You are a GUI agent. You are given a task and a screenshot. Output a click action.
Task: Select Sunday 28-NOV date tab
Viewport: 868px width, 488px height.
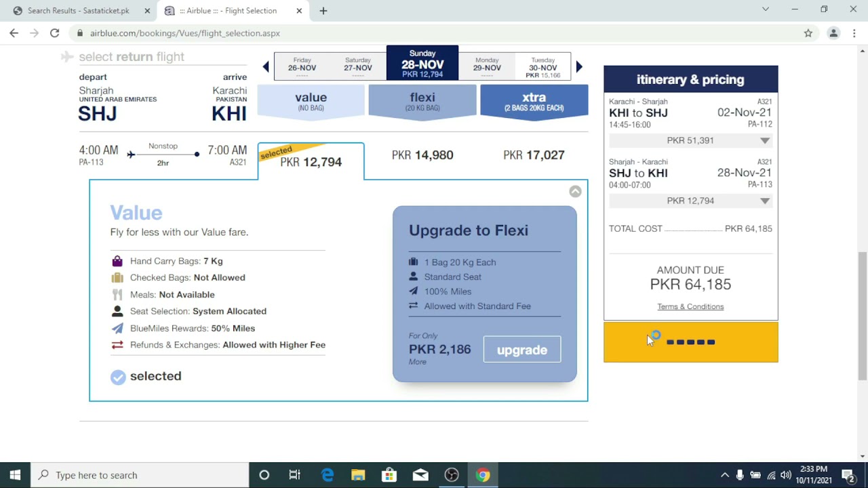tap(422, 63)
